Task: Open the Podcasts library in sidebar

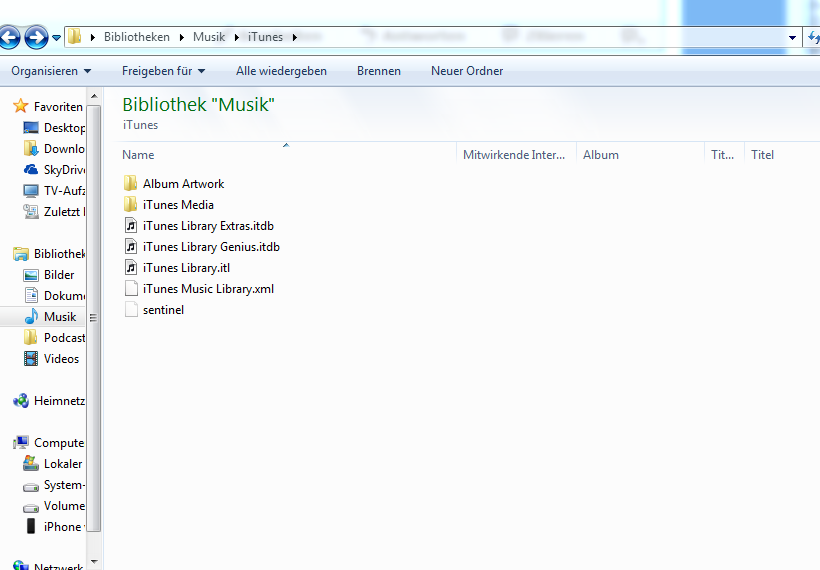Action: pyautogui.click(x=64, y=338)
